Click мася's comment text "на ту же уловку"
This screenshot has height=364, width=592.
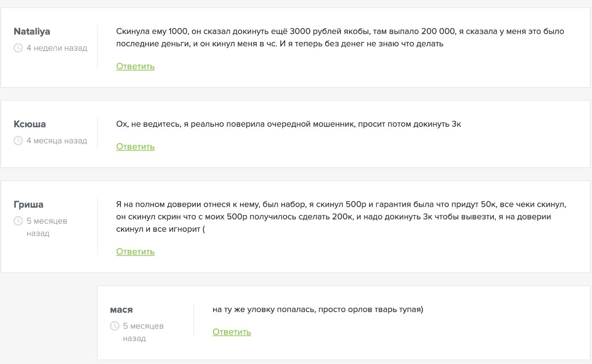[x=318, y=310]
